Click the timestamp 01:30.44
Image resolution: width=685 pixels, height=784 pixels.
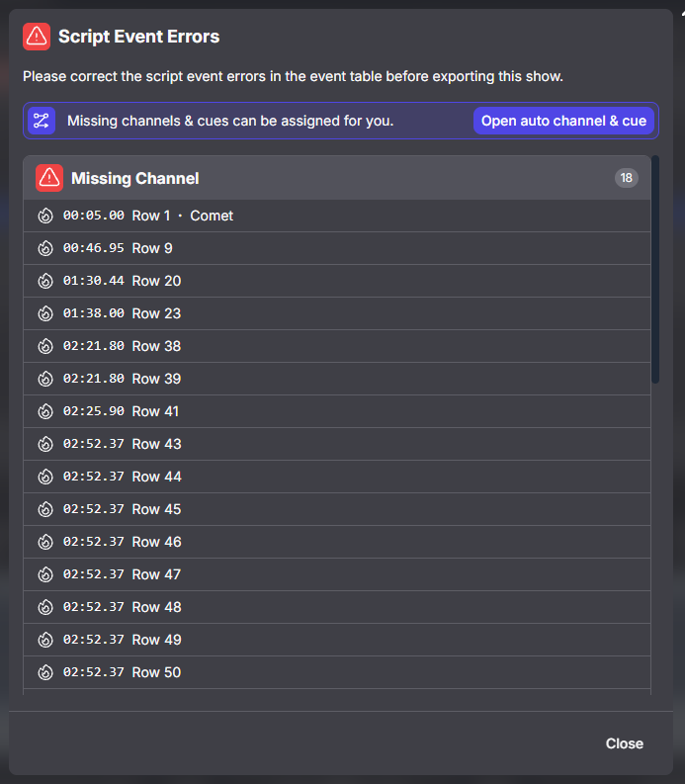94,281
